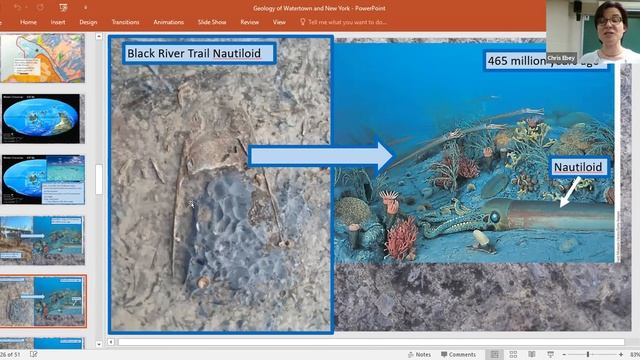The image size is (640, 360).
Task: Switch to Normal view icon
Action: click(x=495, y=354)
